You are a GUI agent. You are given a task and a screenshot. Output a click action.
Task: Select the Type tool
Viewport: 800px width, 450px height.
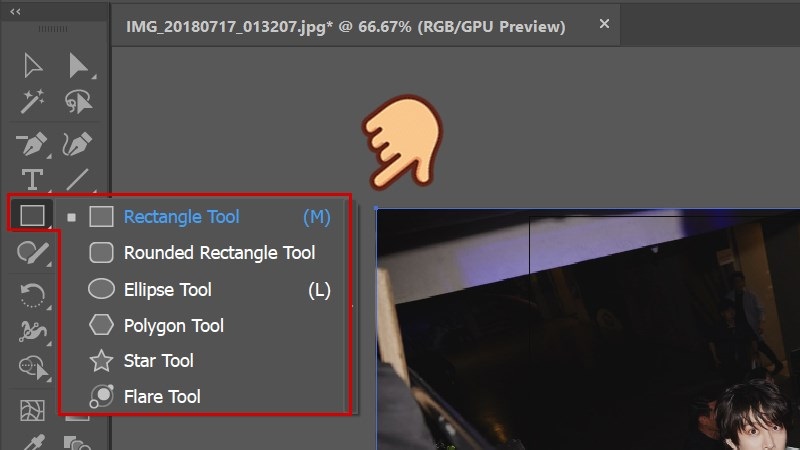33,180
